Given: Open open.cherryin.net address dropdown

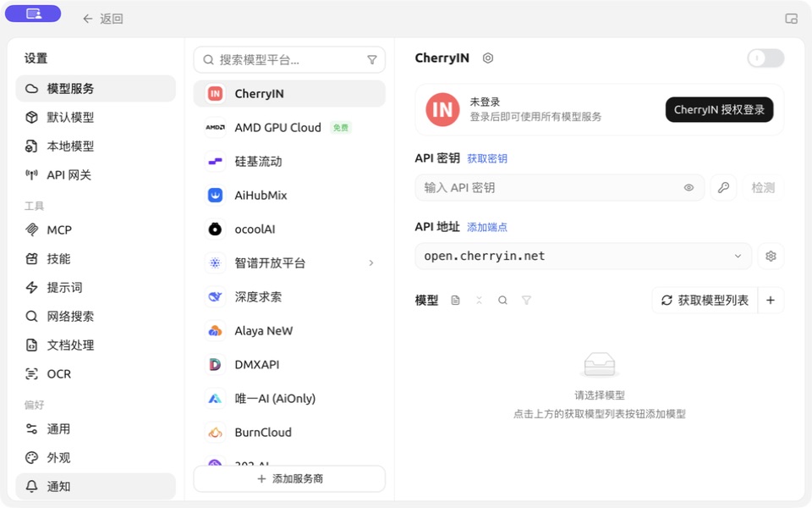Looking at the screenshot, I should pyautogui.click(x=583, y=256).
